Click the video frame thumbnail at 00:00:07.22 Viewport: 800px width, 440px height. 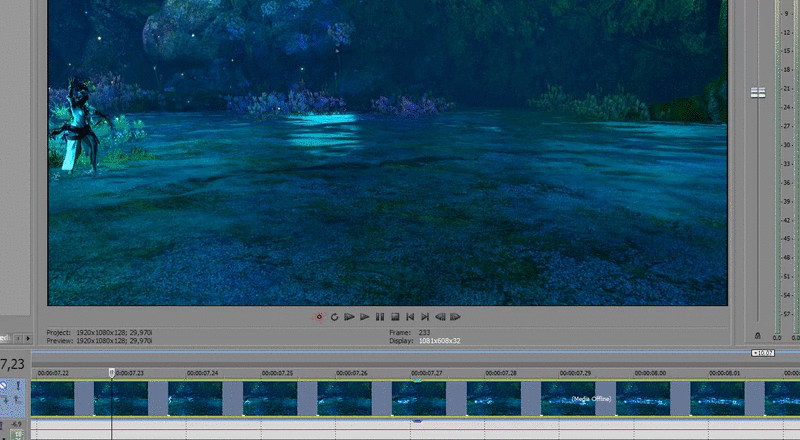click(x=53, y=399)
